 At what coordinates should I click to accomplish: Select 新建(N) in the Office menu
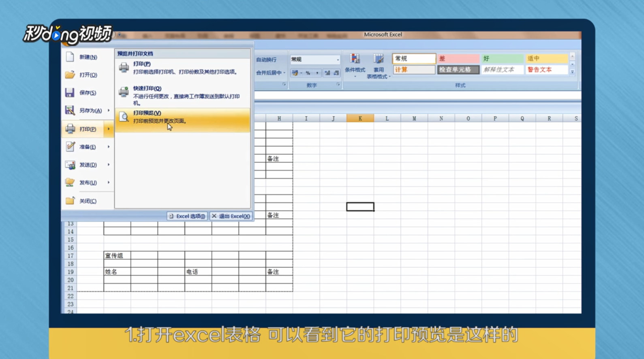coord(88,57)
